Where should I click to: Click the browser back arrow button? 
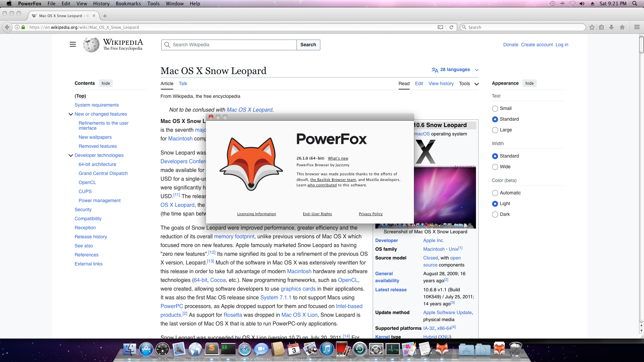tap(7, 27)
